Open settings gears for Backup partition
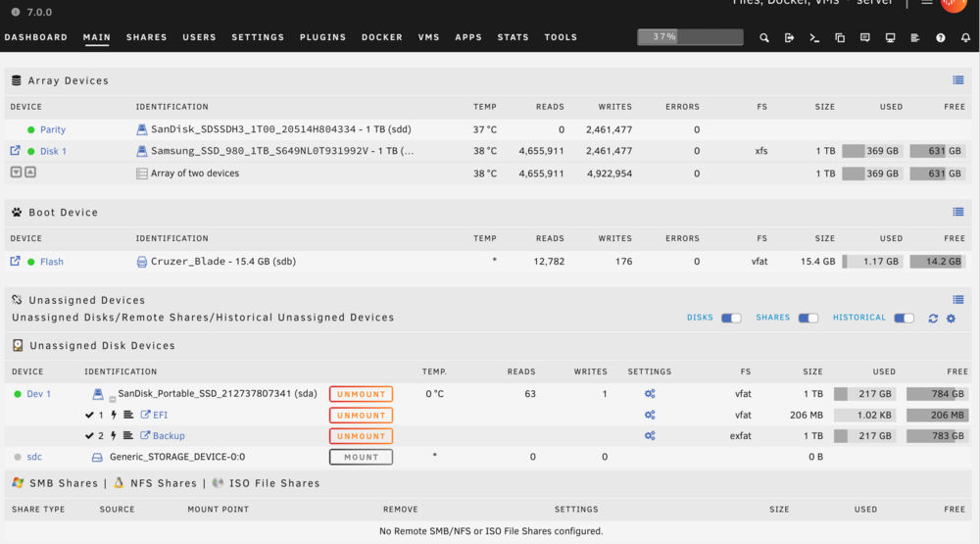This screenshot has width=980, height=544. [650, 436]
